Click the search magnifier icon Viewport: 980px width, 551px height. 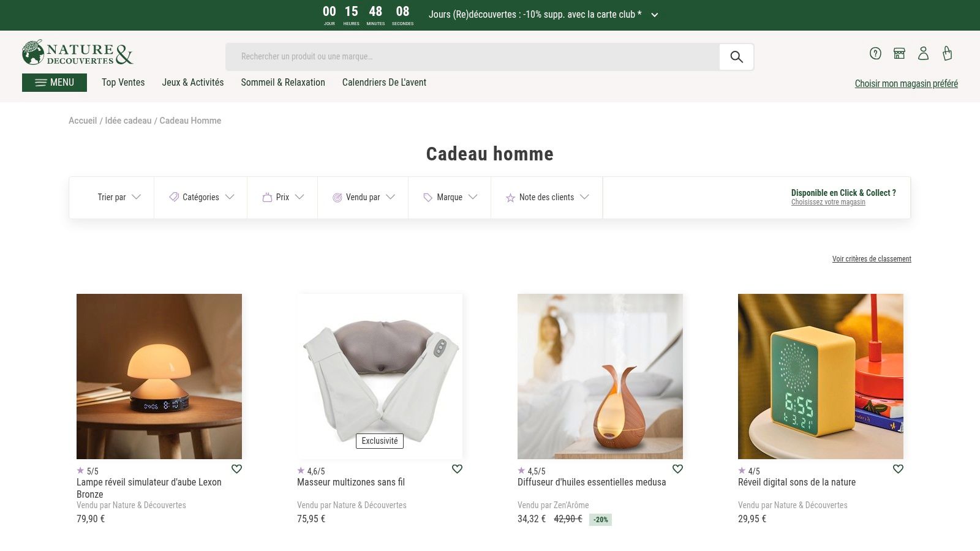point(736,57)
